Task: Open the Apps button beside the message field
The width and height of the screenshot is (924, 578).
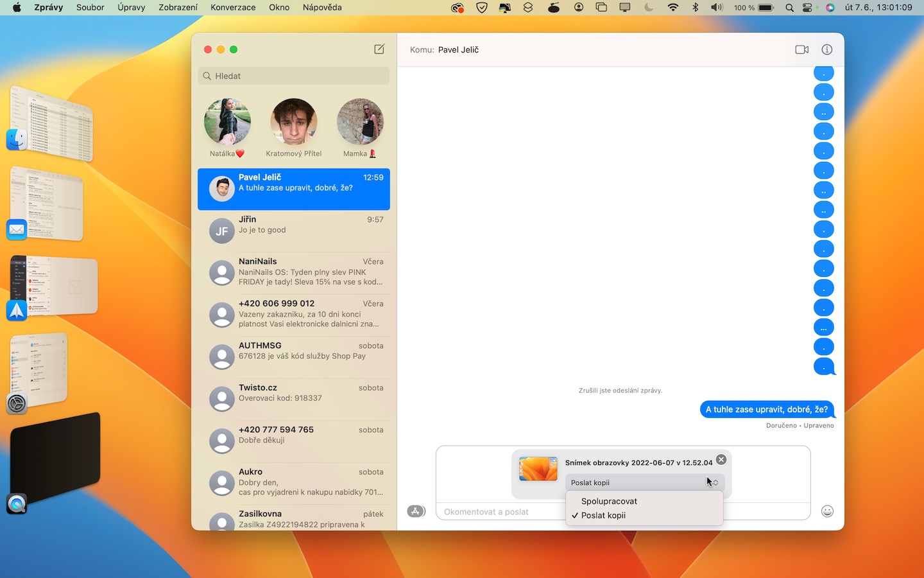Action: (416, 511)
